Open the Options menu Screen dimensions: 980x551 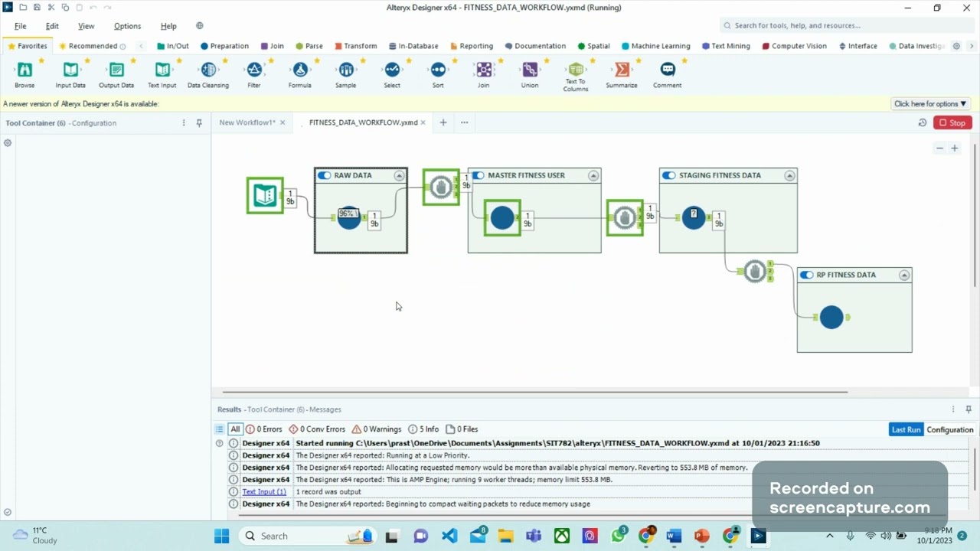point(127,26)
